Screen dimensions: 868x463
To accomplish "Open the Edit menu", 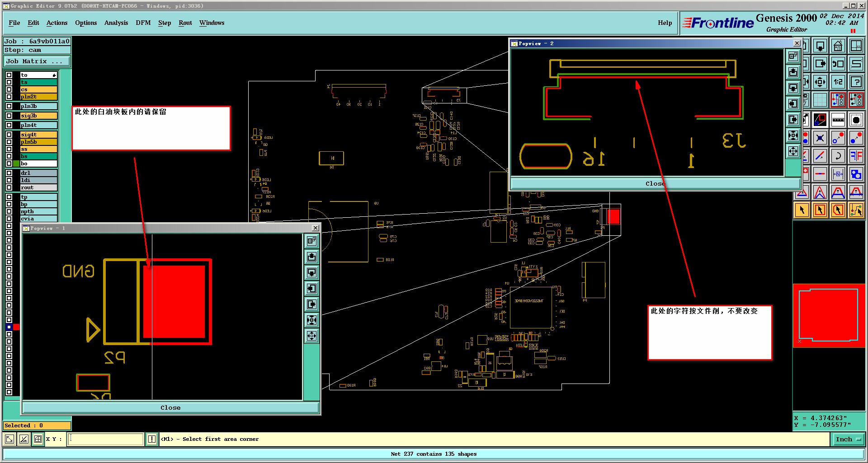I will 33,23.
